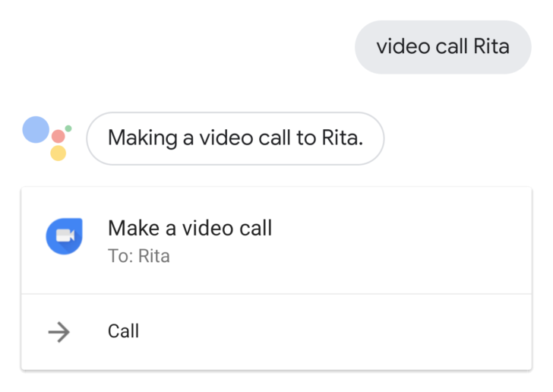Click "call" at the end of card title
Viewport: 553px width, 392px height.
[x=256, y=228]
